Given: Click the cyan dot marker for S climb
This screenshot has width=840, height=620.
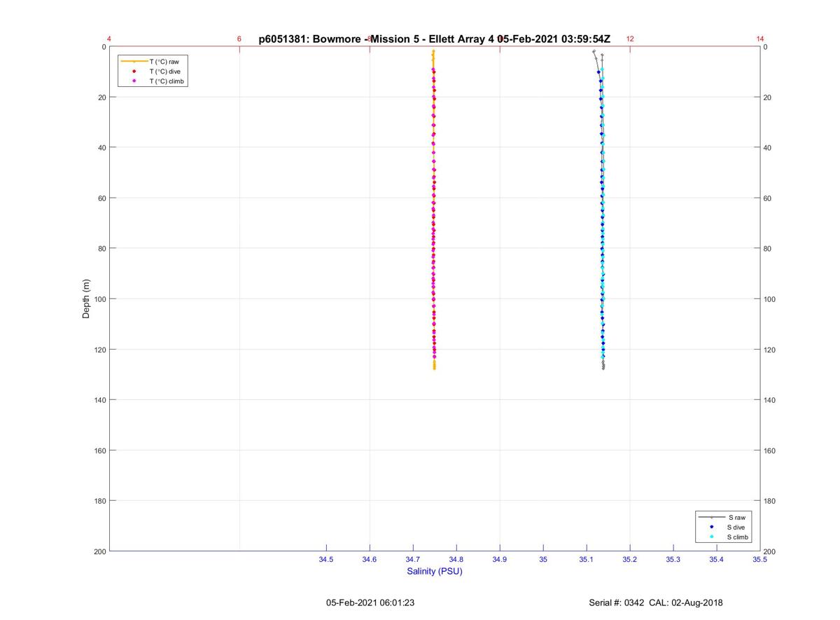Looking at the screenshot, I should pos(712,537).
